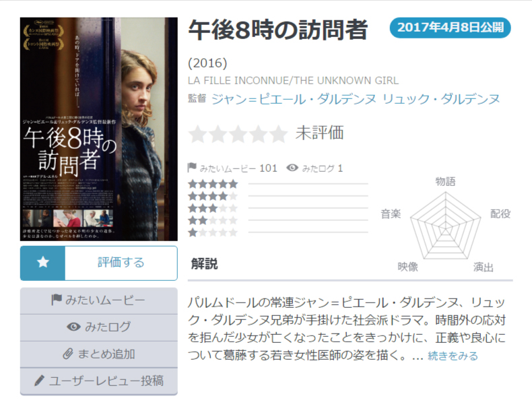Image resolution: width=532 pixels, height=419 pixels.
Task: Click the movie title 午後8時の訪問者
Action: [x=278, y=30]
